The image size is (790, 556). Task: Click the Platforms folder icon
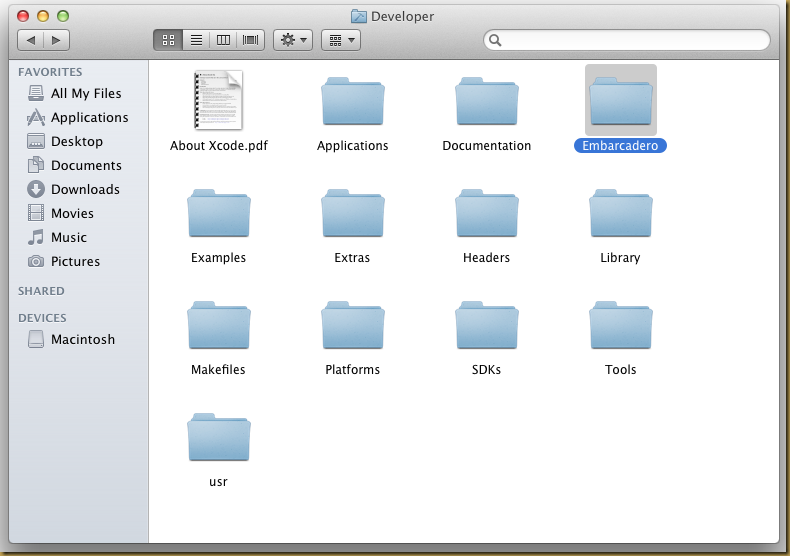[352, 326]
